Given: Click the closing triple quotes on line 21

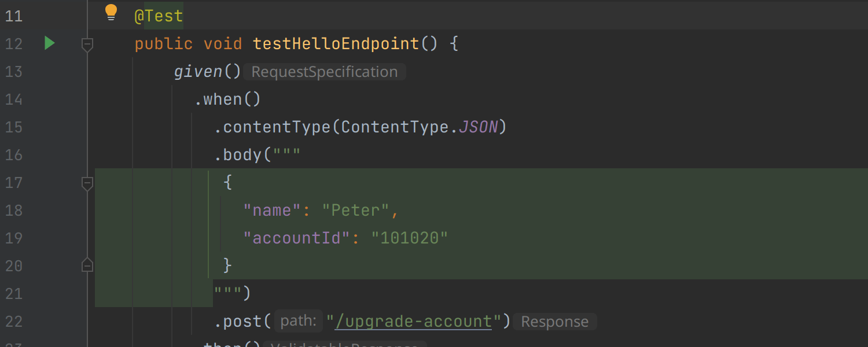Looking at the screenshot, I should tap(228, 294).
